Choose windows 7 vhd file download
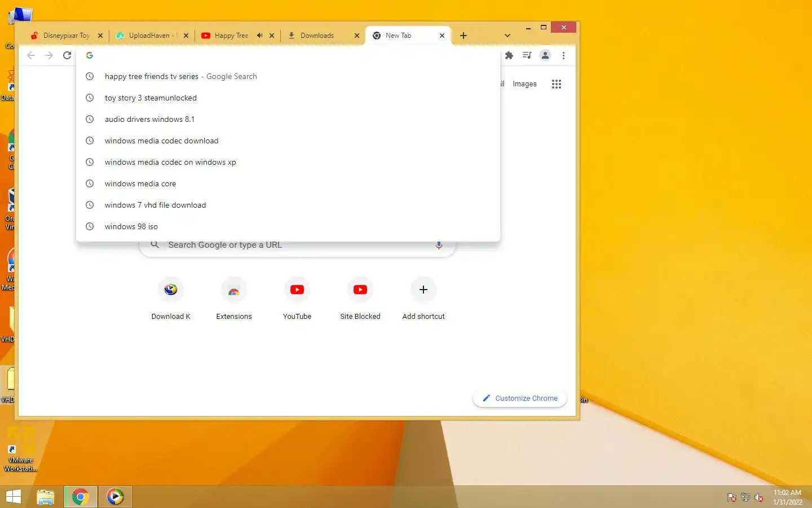Image resolution: width=812 pixels, height=508 pixels. 288,205
